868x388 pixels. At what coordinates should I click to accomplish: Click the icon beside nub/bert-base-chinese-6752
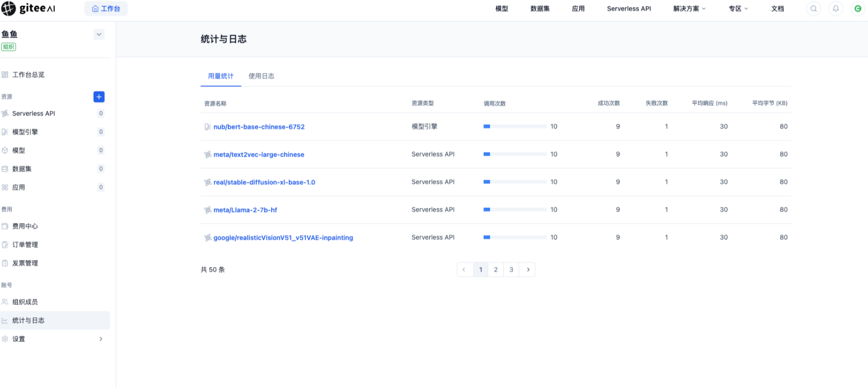[208, 127]
